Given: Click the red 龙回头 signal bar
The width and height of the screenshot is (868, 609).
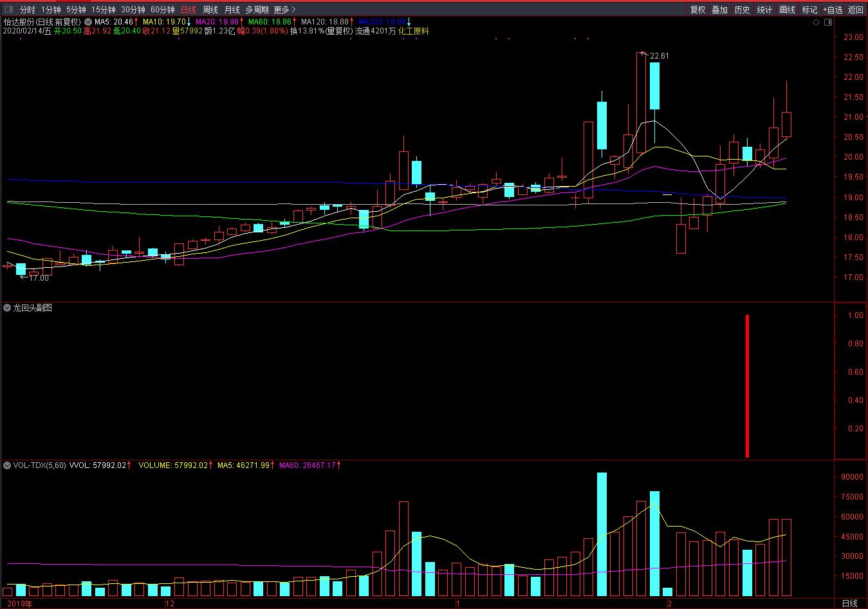Looking at the screenshot, I should 747,386.
